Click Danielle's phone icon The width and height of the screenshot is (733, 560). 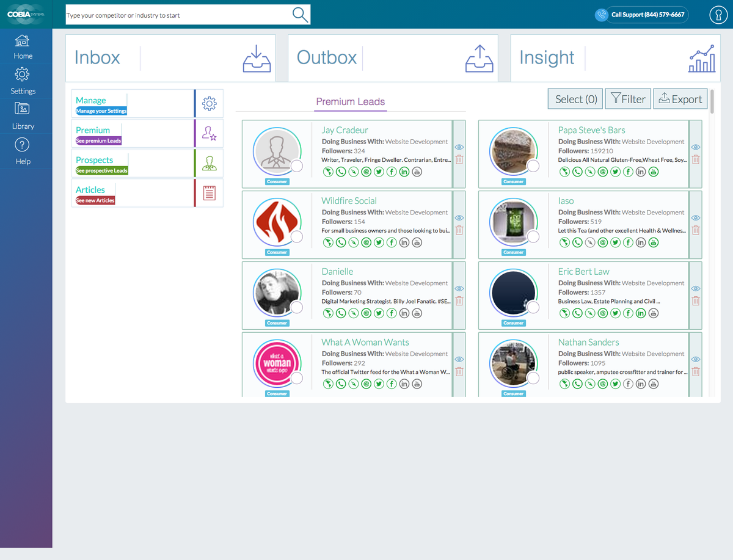(x=341, y=313)
